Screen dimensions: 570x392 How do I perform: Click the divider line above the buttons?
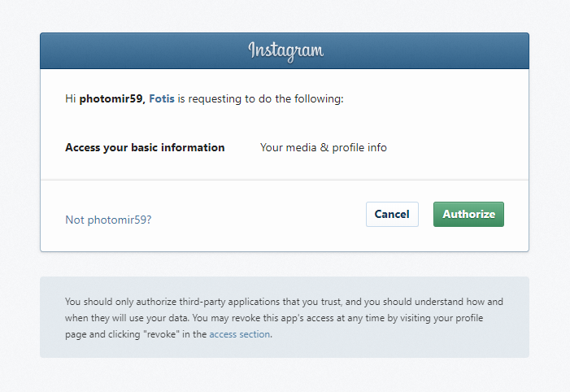285,180
